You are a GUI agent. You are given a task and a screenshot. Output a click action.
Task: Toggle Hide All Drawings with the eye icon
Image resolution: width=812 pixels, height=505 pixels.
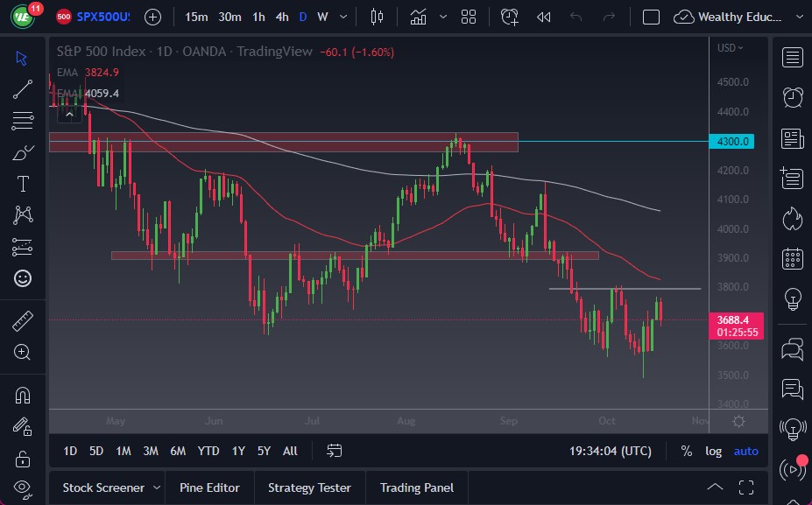point(22,489)
